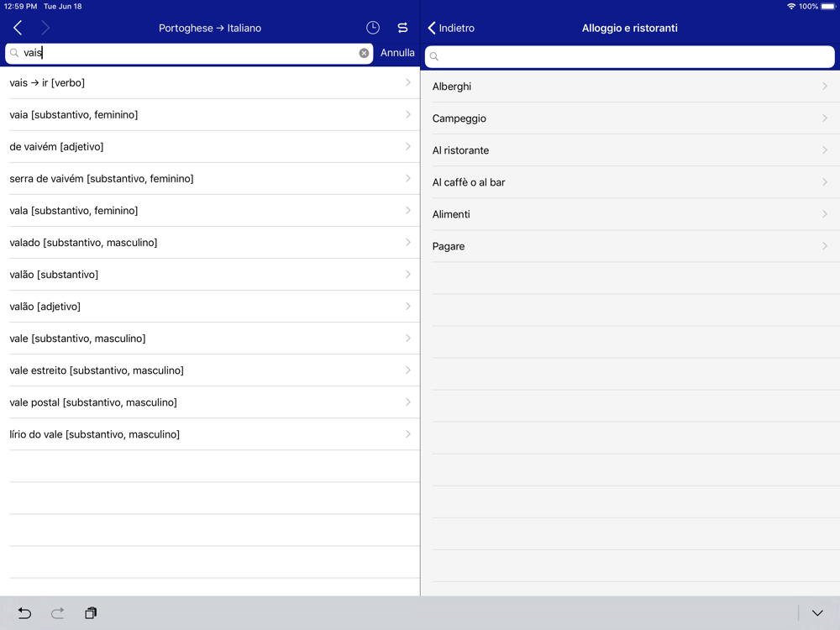Viewport: 840px width, 630px height.
Task: Hide keyboard with the down chevron
Action: pos(817,613)
